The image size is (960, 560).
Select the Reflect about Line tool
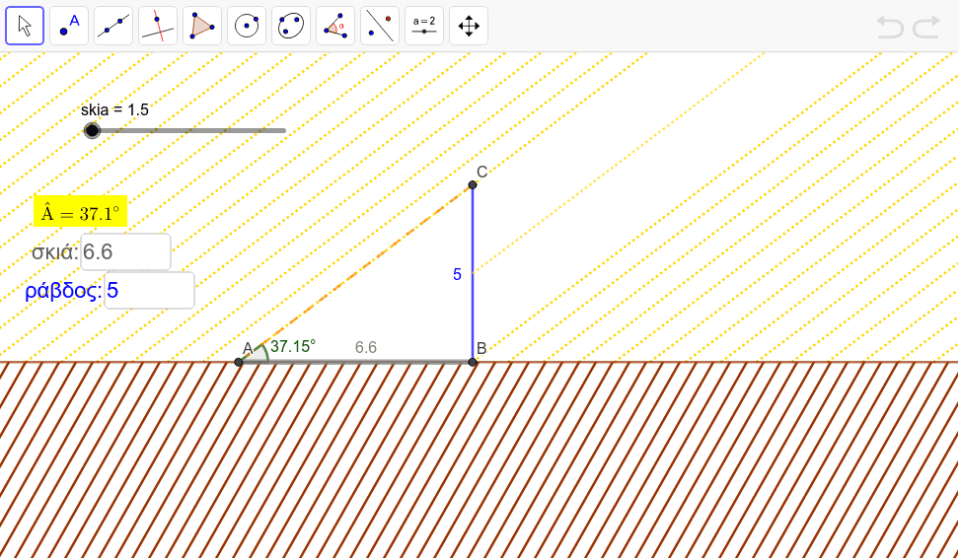click(x=380, y=26)
